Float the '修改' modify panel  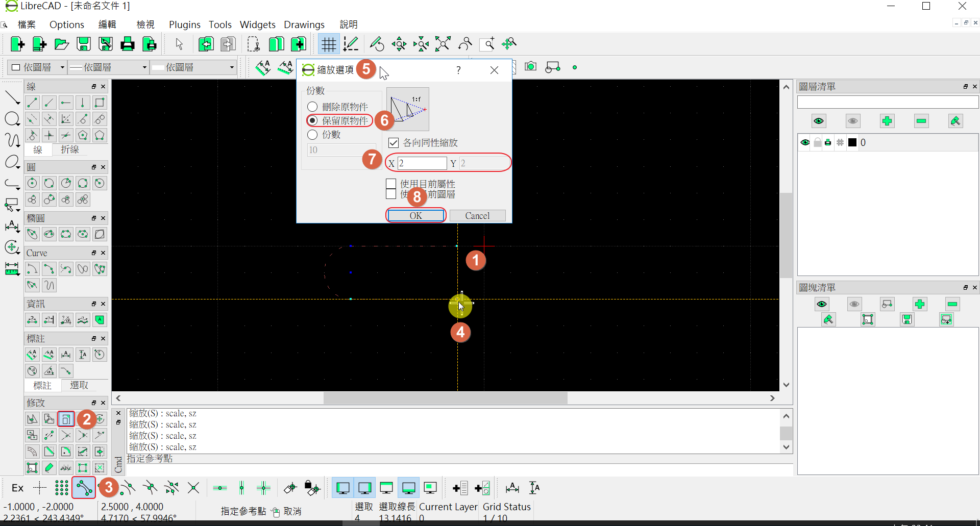(x=94, y=403)
